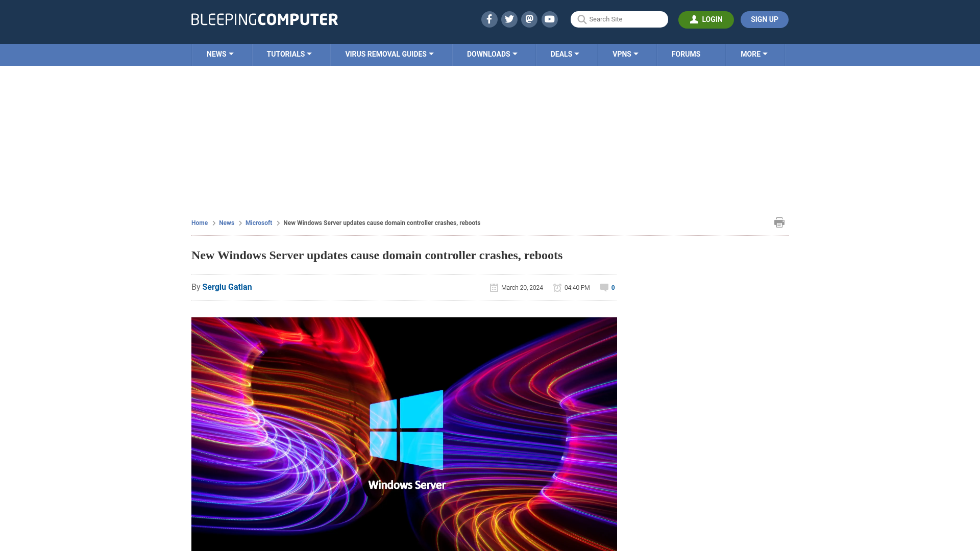Expand the DEALS menu
980x551 pixels.
coord(565,54)
